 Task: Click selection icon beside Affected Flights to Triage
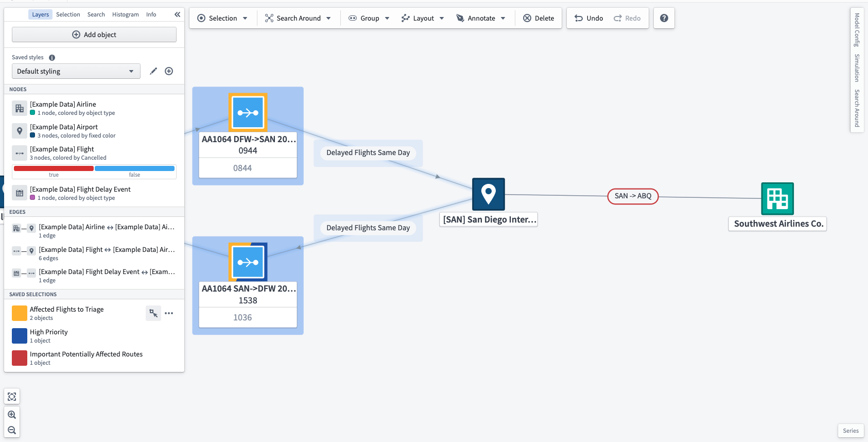pyautogui.click(x=153, y=313)
